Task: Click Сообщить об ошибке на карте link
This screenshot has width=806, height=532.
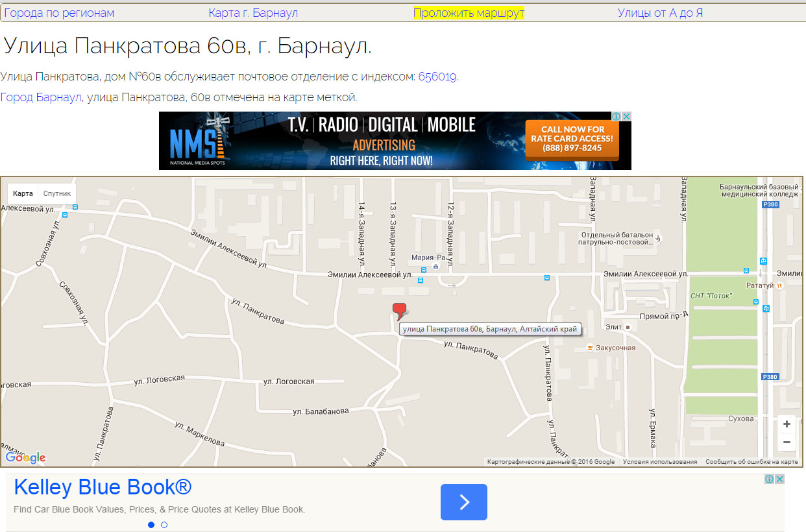Action: pos(751,462)
